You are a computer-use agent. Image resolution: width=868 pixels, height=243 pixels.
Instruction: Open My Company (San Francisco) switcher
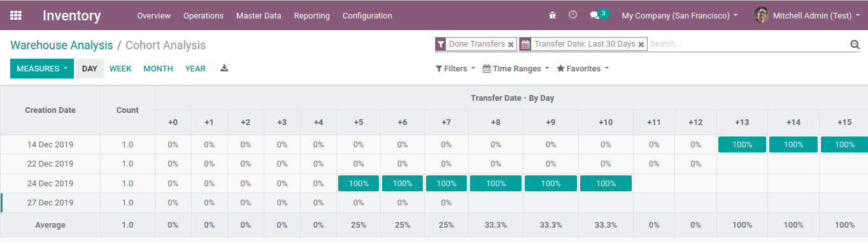click(x=679, y=15)
